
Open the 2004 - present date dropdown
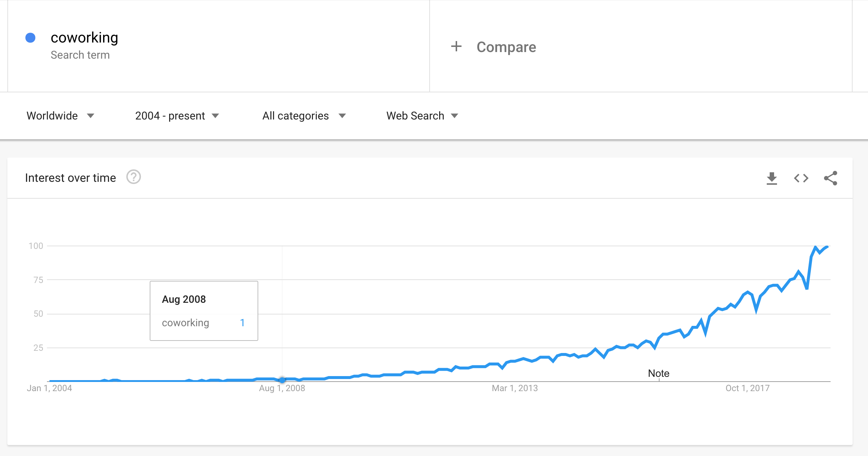pyautogui.click(x=177, y=116)
